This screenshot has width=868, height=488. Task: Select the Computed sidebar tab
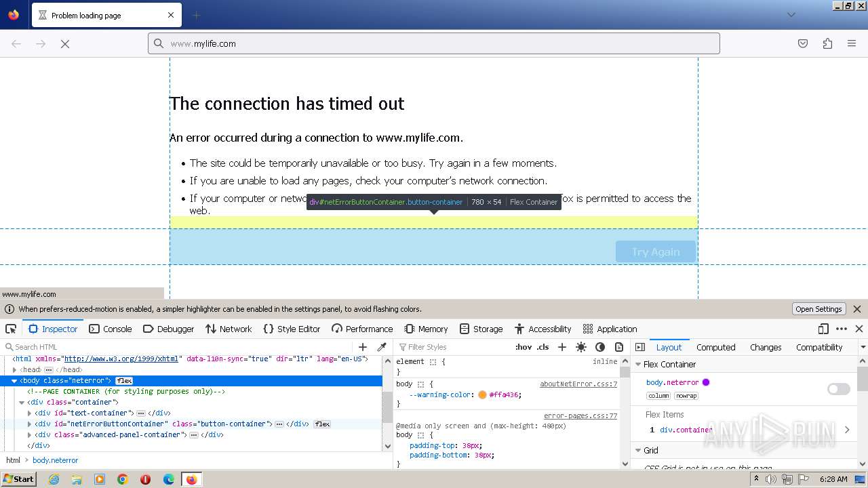click(x=715, y=347)
